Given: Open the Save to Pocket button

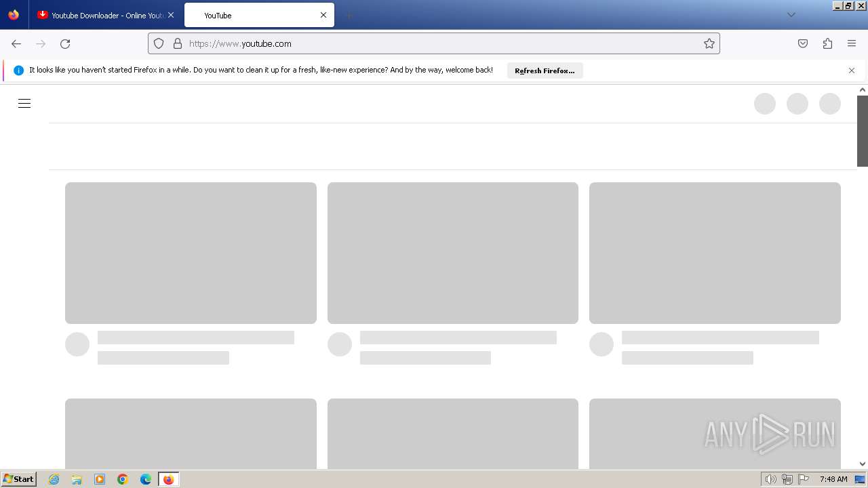Looking at the screenshot, I should click(x=803, y=43).
